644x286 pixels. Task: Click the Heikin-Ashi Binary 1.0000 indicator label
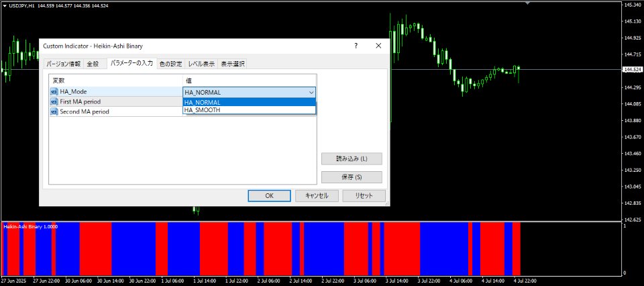click(31, 226)
